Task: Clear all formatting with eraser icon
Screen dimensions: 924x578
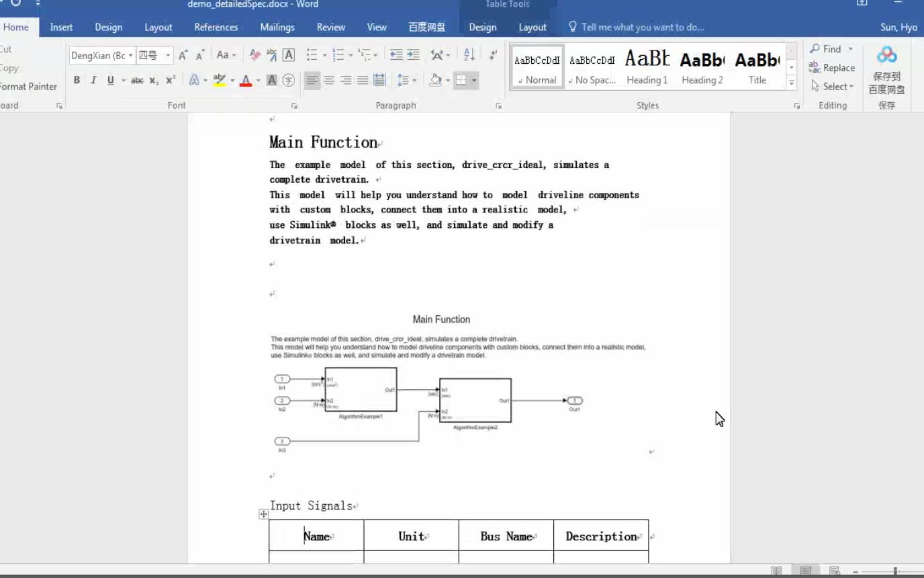Action: (255, 55)
